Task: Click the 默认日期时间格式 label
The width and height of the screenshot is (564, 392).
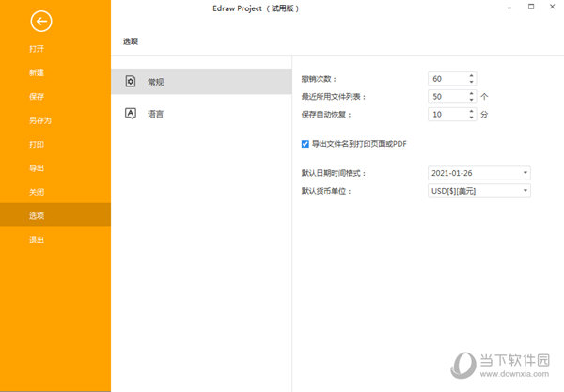Action: 334,173
